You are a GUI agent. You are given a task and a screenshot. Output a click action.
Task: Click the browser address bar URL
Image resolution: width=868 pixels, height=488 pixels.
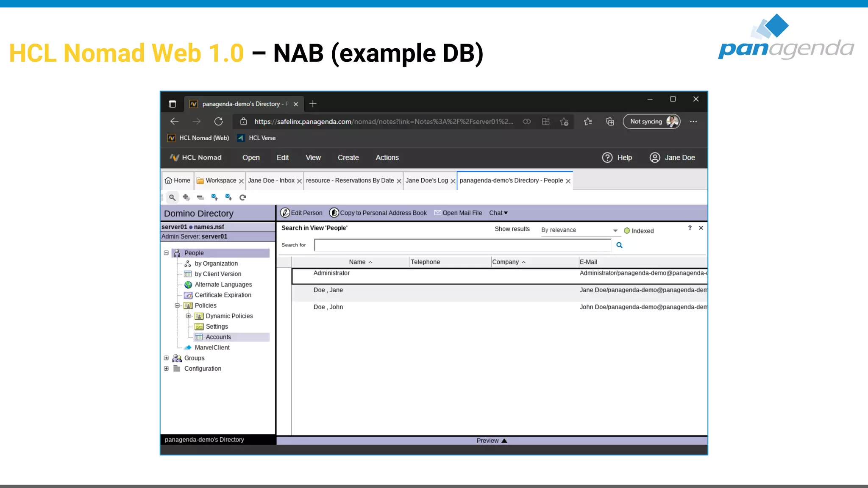(384, 122)
